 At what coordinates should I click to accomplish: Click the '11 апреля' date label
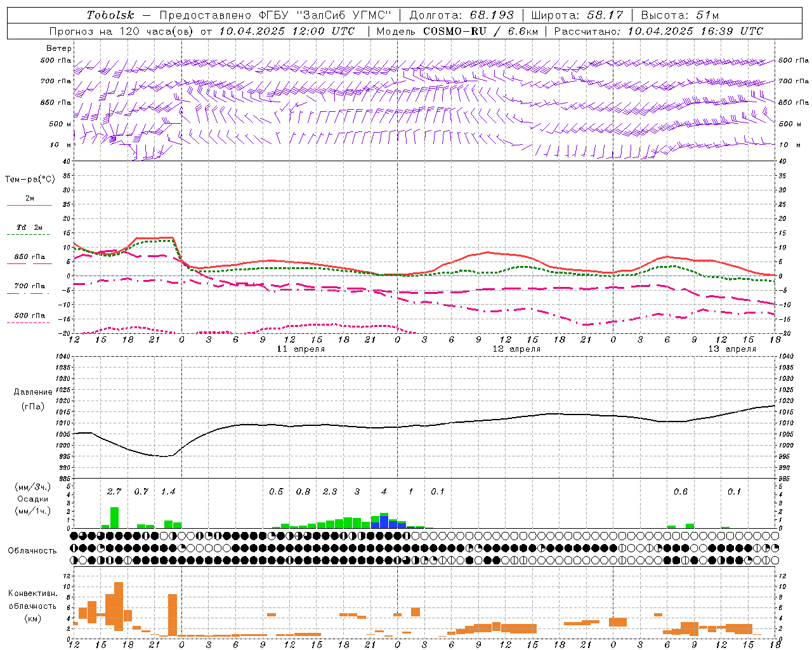coord(301,349)
